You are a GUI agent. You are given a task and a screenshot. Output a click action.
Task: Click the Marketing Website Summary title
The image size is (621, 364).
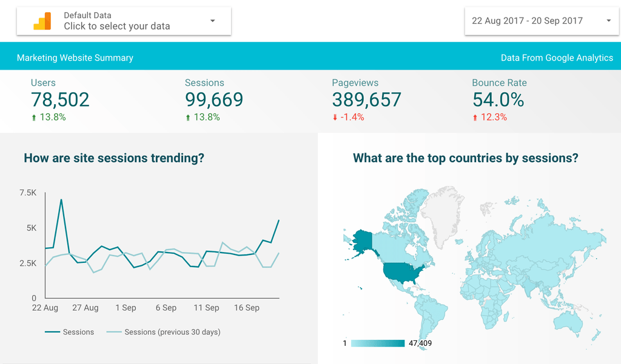tap(75, 58)
